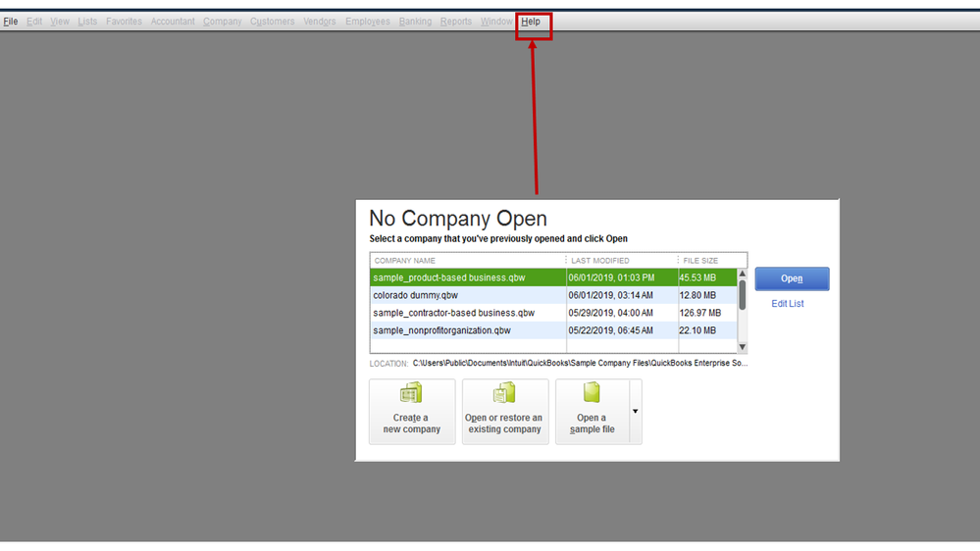
Task: Click the blue Open button
Action: tap(792, 278)
